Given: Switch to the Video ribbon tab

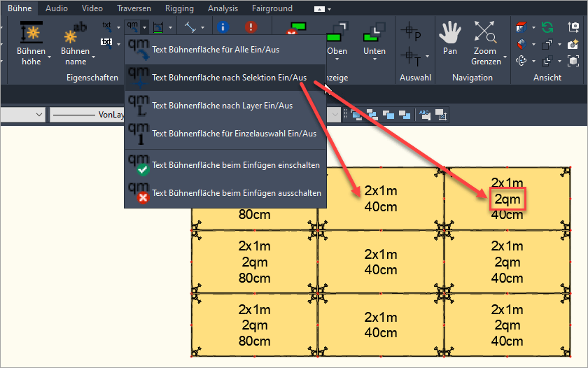Looking at the screenshot, I should click(92, 8).
